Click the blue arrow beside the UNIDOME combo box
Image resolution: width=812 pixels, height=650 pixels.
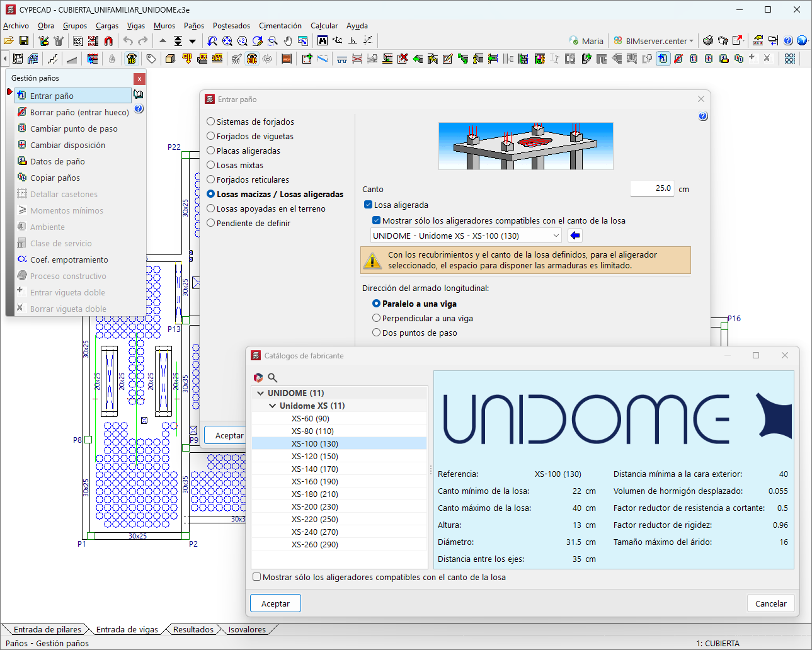coord(575,236)
